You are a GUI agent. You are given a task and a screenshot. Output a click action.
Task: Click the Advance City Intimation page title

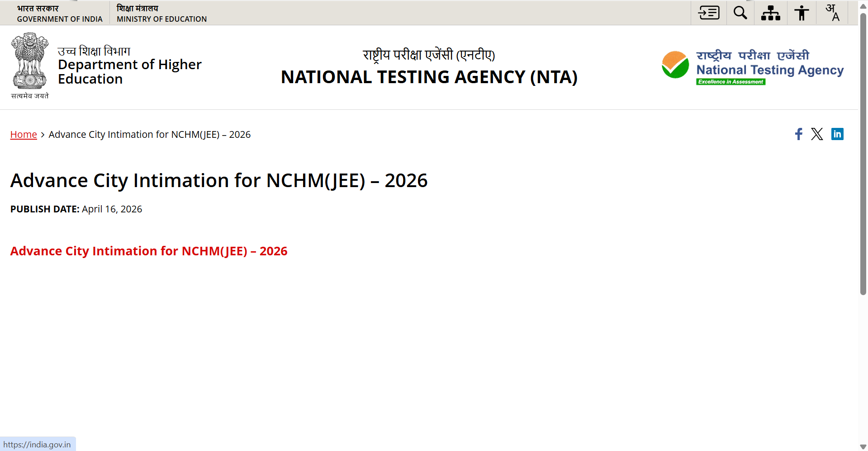(x=219, y=181)
